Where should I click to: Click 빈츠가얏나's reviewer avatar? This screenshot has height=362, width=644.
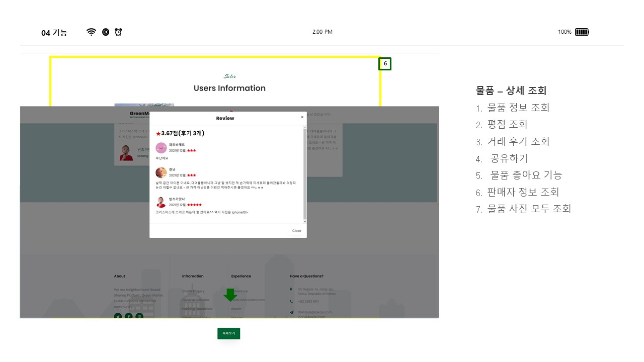click(161, 202)
